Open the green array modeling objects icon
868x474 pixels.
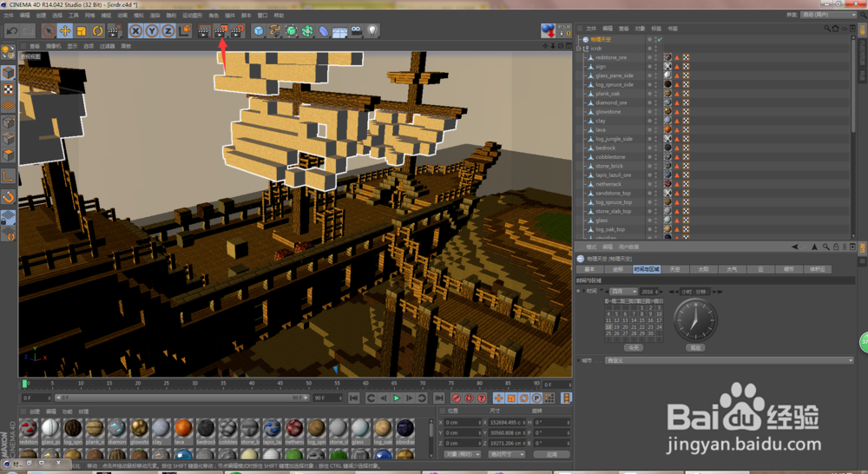[x=307, y=31]
